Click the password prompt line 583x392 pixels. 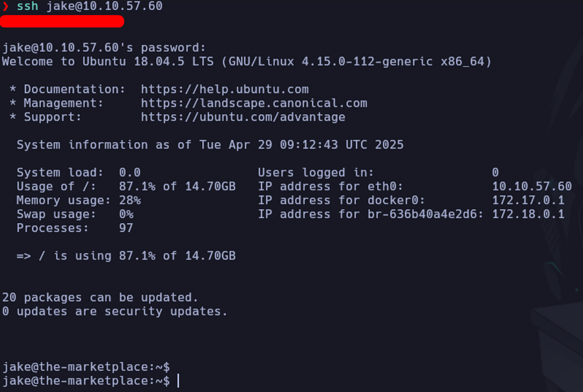[104, 48]
